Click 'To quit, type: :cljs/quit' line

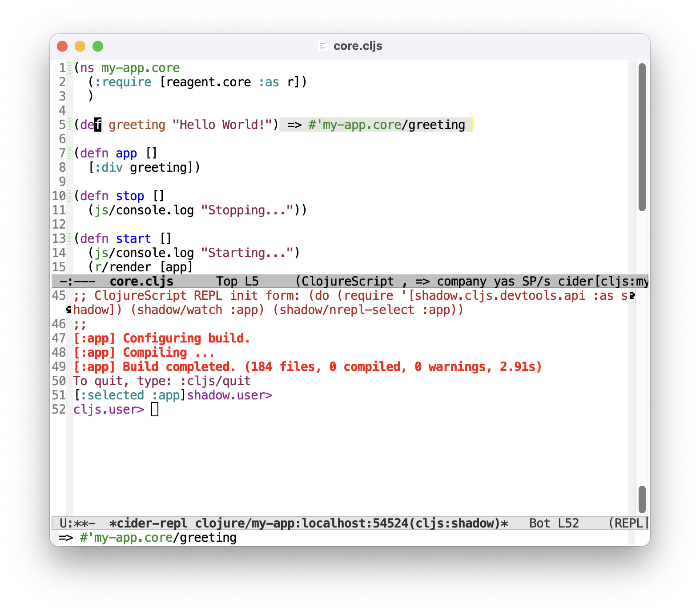162,381
